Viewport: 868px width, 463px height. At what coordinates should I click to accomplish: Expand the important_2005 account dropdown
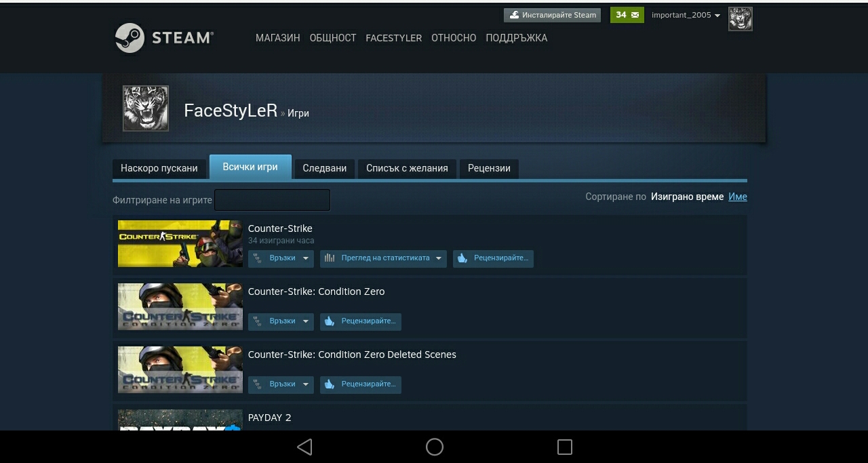pyautogui.click(x=686, y=15)
